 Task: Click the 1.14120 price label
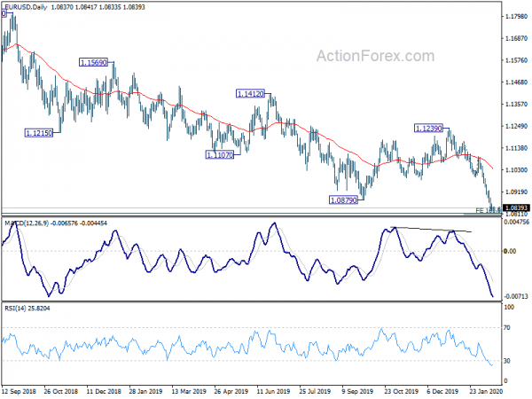(250, 94)
